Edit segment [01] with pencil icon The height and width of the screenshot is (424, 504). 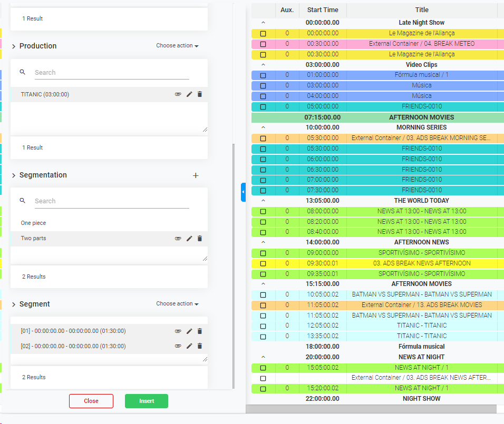[189, 331]
